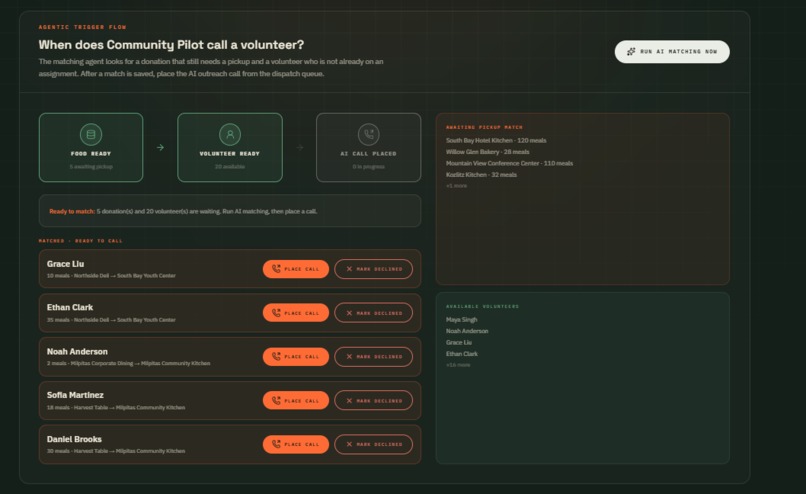Mark Grace Liu as declined
The width and height of the screenshot is (806, 494).
tap(374, 269)
